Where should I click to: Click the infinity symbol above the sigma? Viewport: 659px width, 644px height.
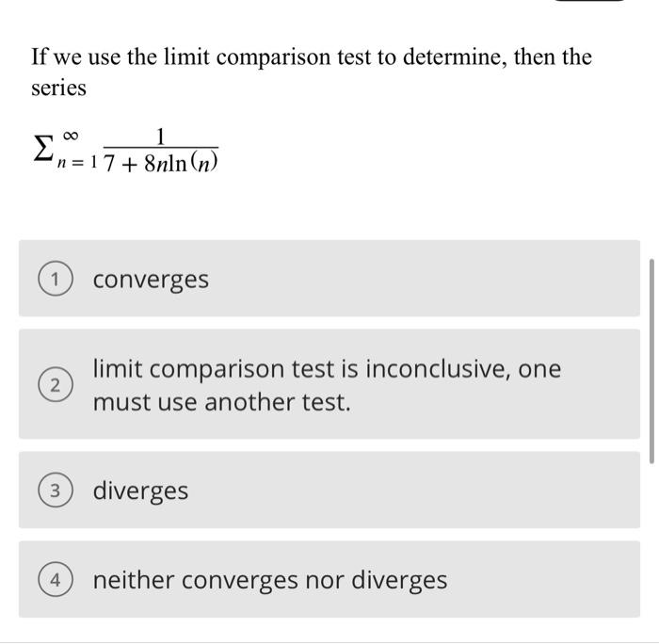[x=71, y=136]
